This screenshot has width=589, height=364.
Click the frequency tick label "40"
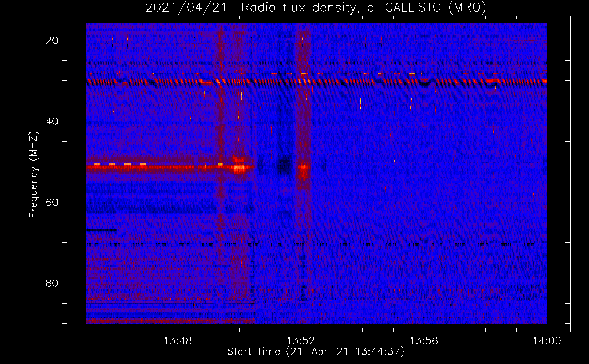point(52,121)
